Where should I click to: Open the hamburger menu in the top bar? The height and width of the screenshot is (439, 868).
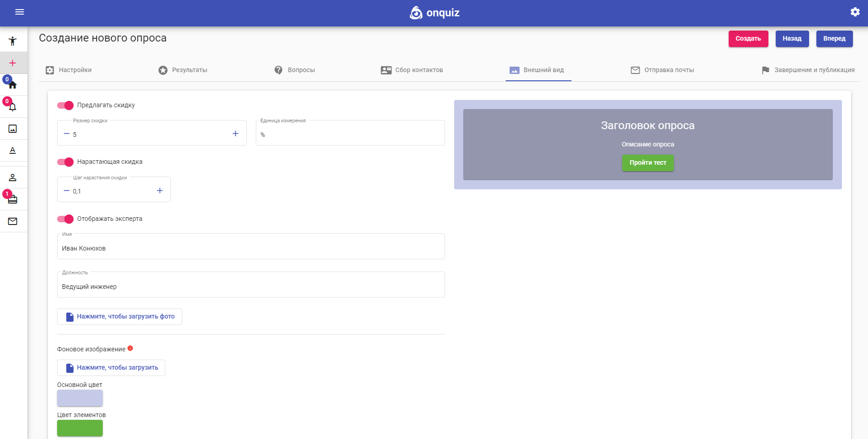[20, 12]
